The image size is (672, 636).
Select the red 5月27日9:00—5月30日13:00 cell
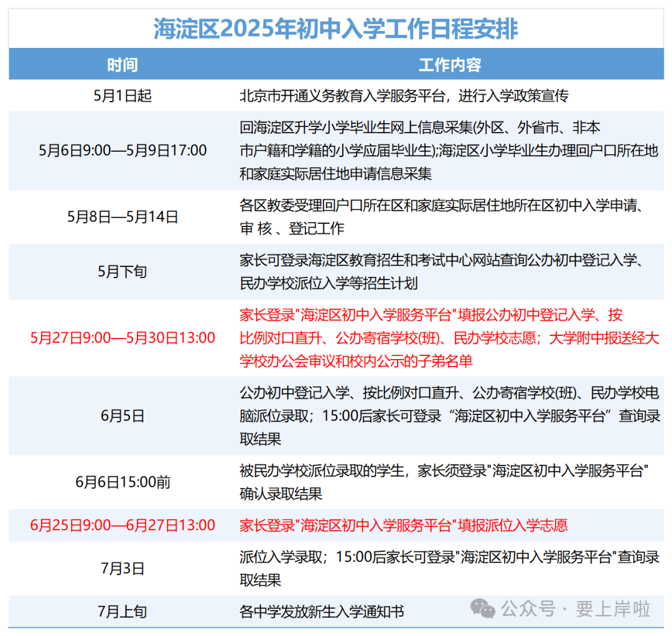coord(123,338)
